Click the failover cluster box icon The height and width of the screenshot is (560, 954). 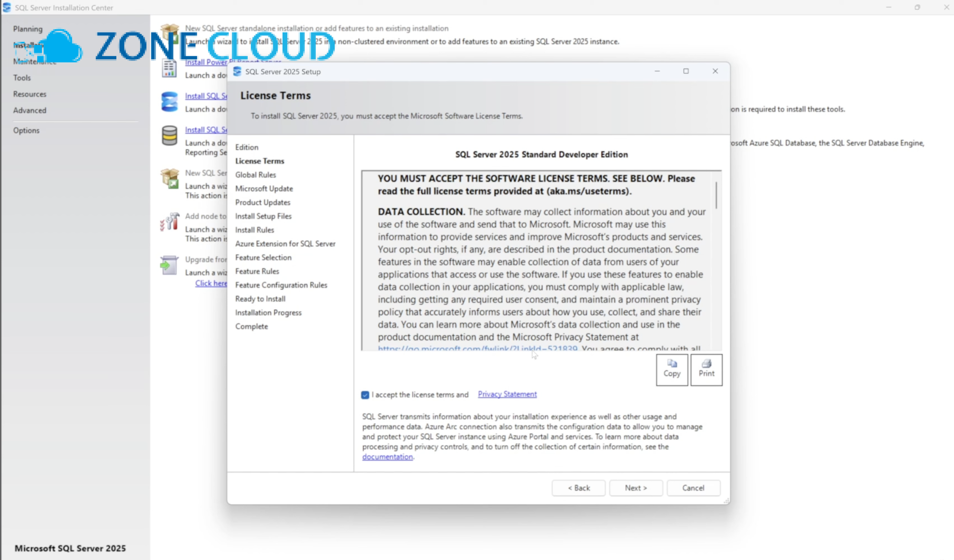coord(170,178)
